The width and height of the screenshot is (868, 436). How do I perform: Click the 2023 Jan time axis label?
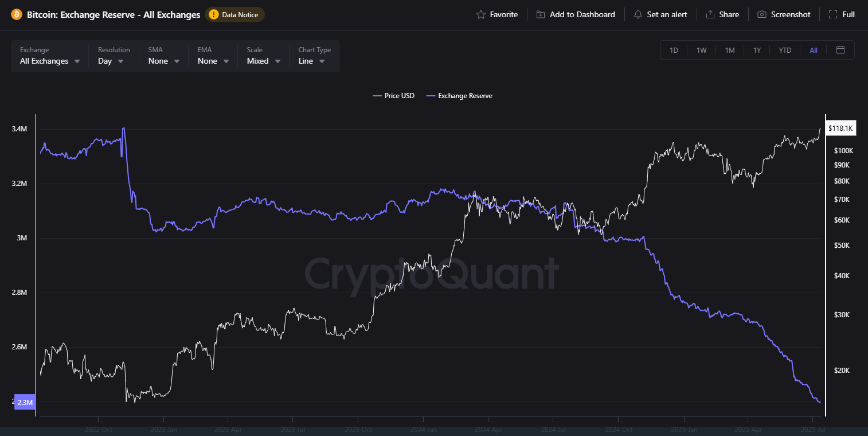point(163,429)
